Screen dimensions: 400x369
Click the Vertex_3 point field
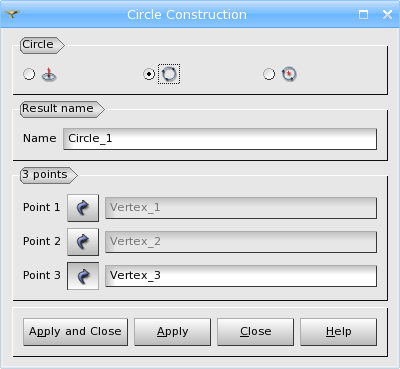241,276
